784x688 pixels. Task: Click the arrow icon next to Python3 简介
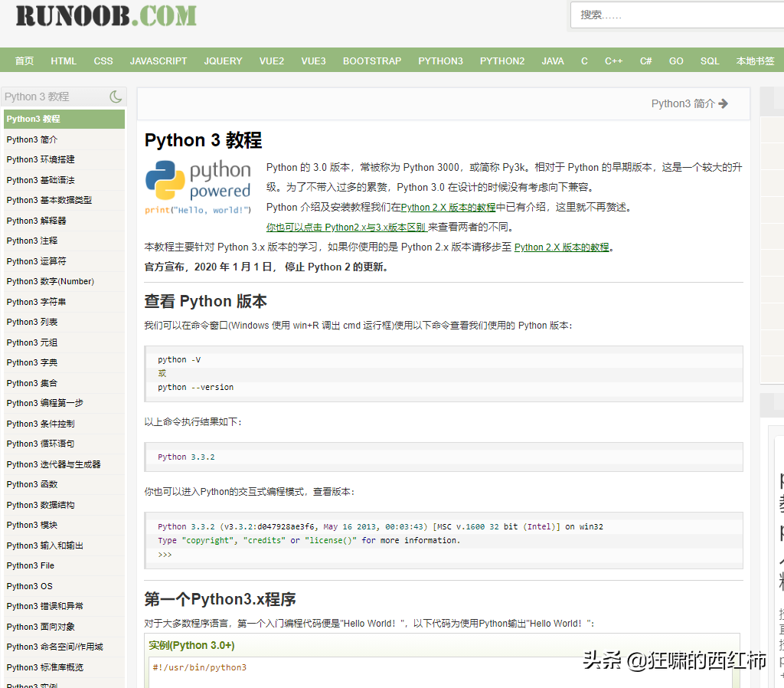click(x=723, y=103)
